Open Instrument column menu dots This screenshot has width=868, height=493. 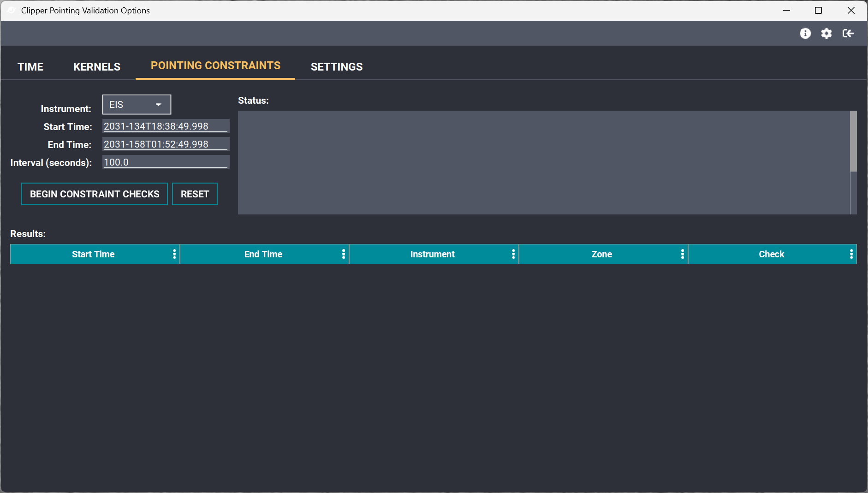513,254
